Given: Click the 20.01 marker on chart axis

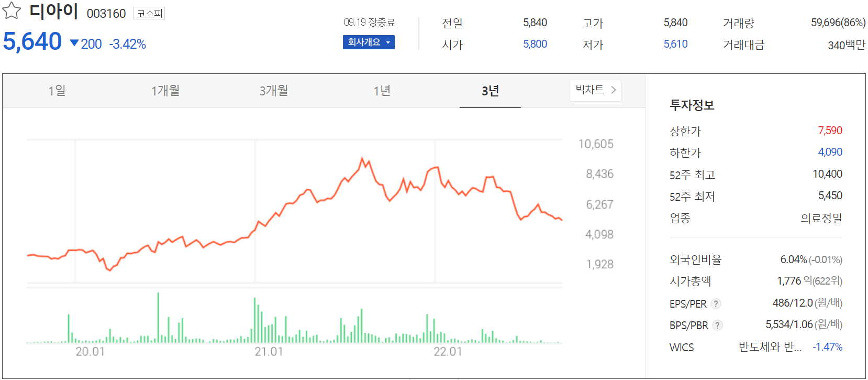Looking at the screenshot, I should [x=90, y=352].
